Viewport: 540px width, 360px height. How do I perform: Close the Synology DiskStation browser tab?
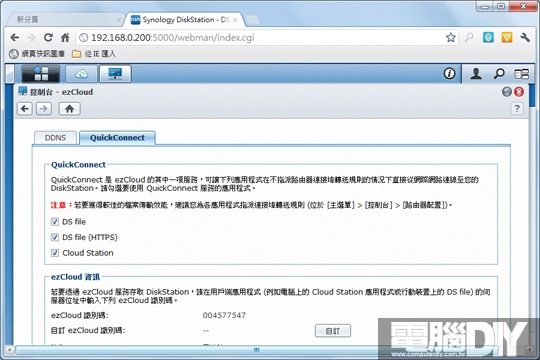(x=235, y=20)
